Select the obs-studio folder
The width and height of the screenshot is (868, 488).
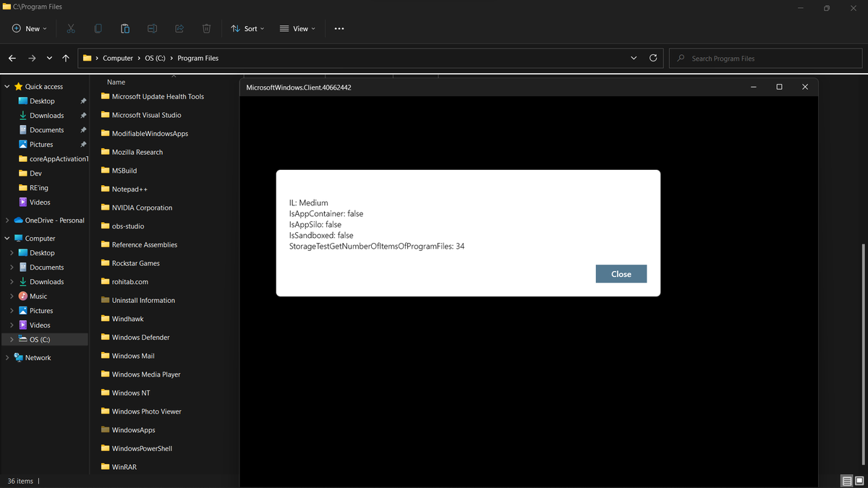122,226
